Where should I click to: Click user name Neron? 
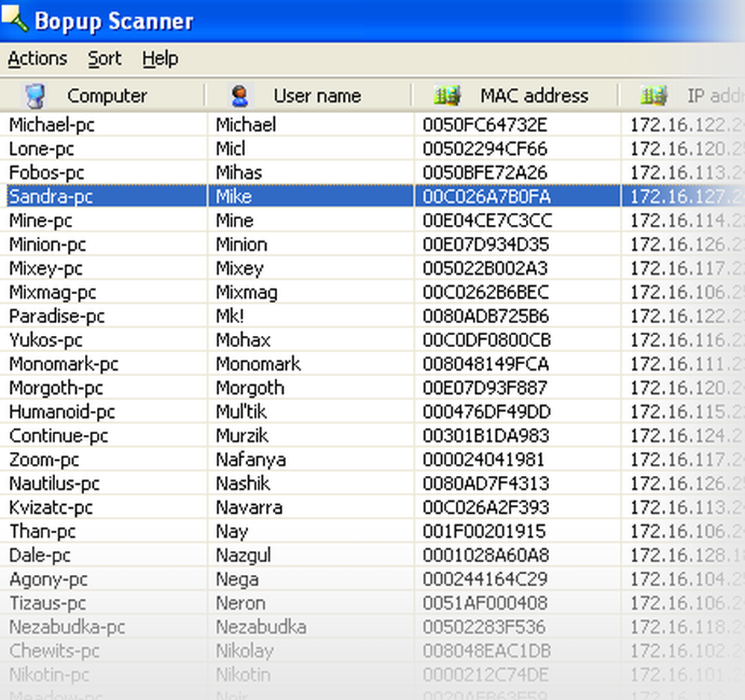241,604
